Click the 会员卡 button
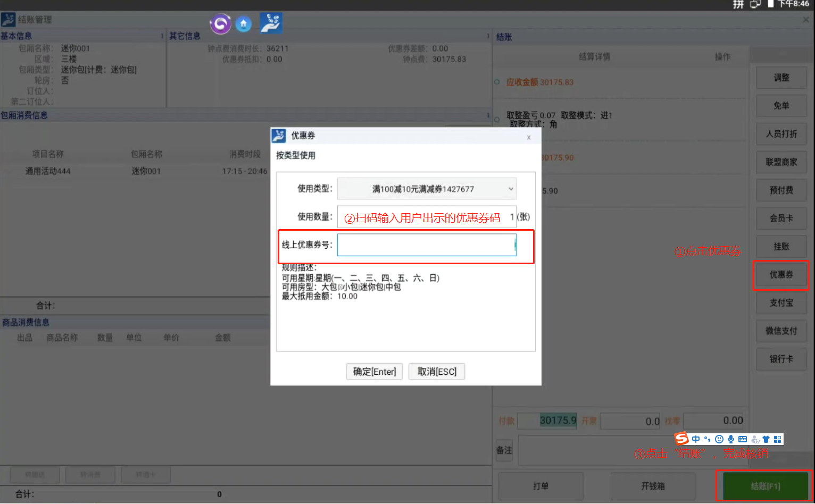Screen dimensions: 815x504 pyautogui.click(x=781, y=219)
